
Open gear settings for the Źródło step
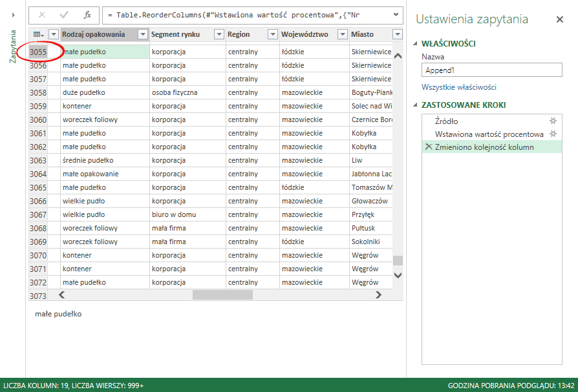tap(552, 122)
